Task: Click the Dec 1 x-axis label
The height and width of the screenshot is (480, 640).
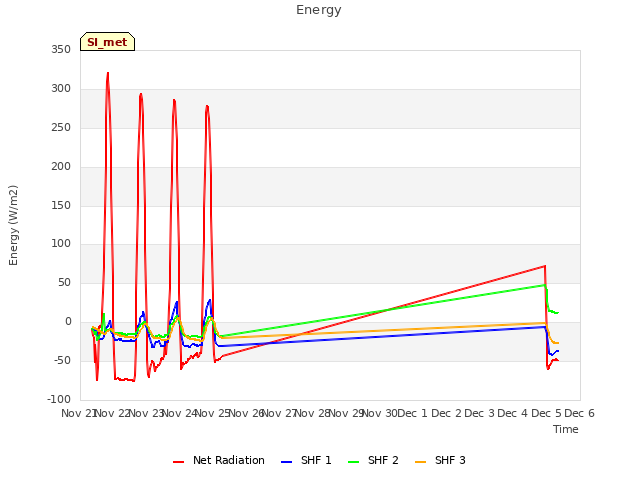Action: pos(412,413)
